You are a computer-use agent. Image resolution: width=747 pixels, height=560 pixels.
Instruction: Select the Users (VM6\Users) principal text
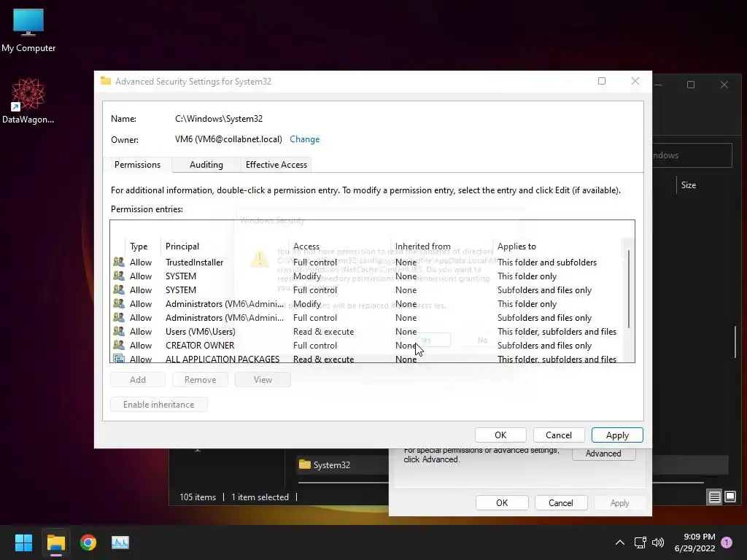pos(200,332)
